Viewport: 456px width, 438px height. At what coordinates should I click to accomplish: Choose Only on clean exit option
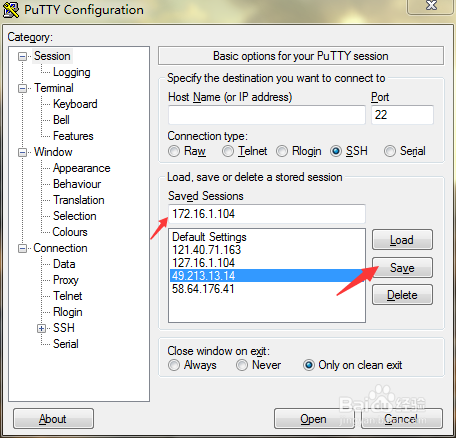(x=309, y=365)
